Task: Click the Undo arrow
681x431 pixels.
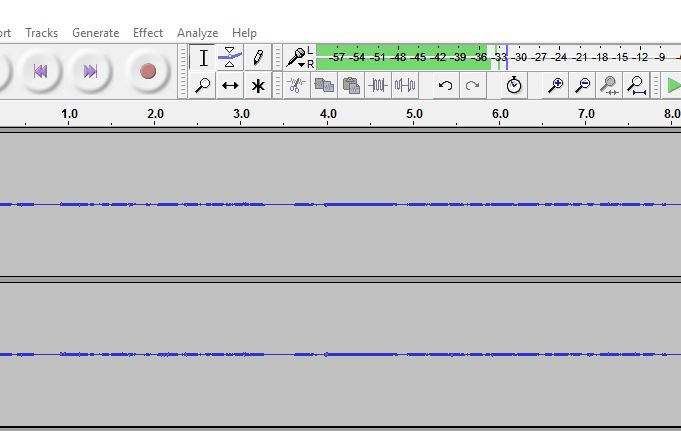Action: point(445,85)
